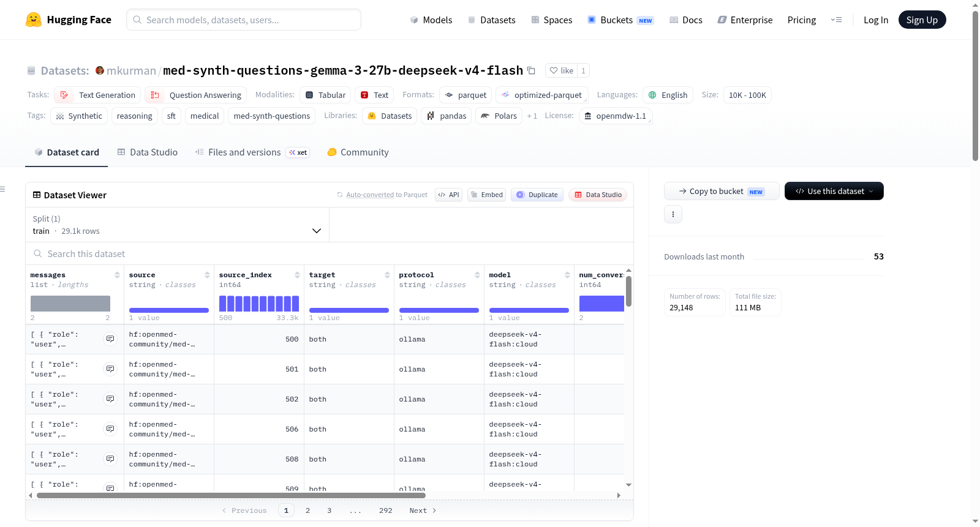Screen dimensions: 980x527
Task: Switch to the Dataset card tab
Action: click(x=66, y=152)
